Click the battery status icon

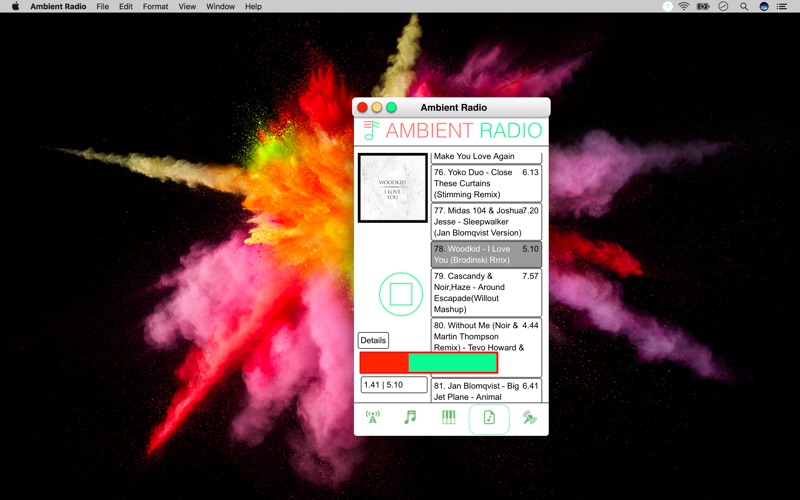(x=704, y=6)
